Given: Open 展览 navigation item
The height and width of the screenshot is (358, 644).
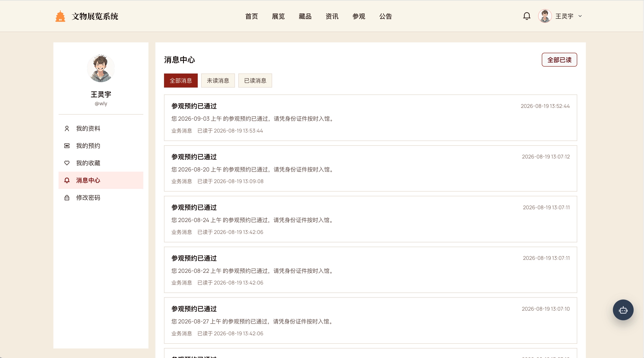Looking at the screenshot, I should [278, 16].
